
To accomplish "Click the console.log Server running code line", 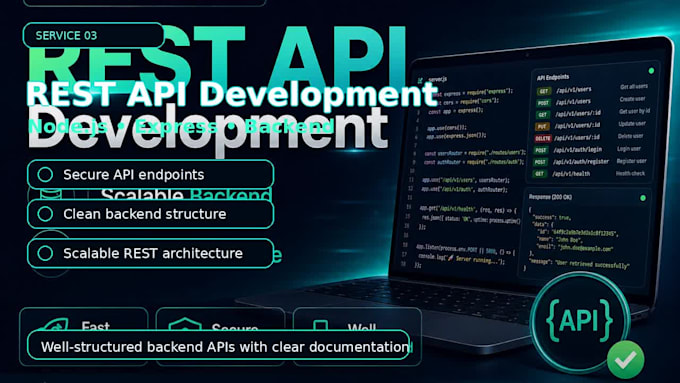I will click(461, 259).
